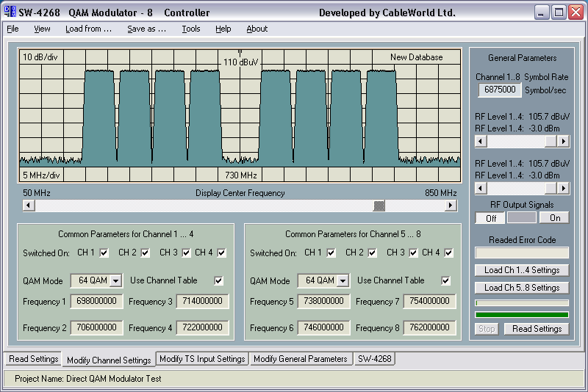Click the SW-4268 app icon in title bar

tap(10, 12)
